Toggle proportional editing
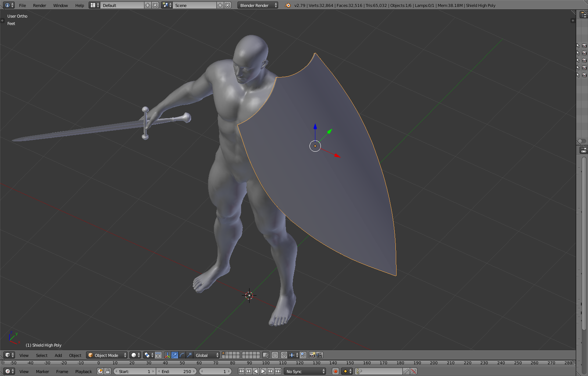 (x=275, y=355)
